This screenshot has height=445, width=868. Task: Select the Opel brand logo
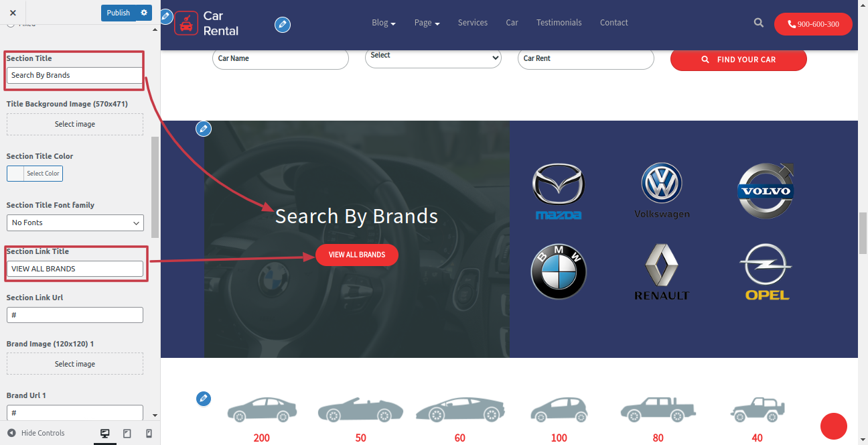767,271
